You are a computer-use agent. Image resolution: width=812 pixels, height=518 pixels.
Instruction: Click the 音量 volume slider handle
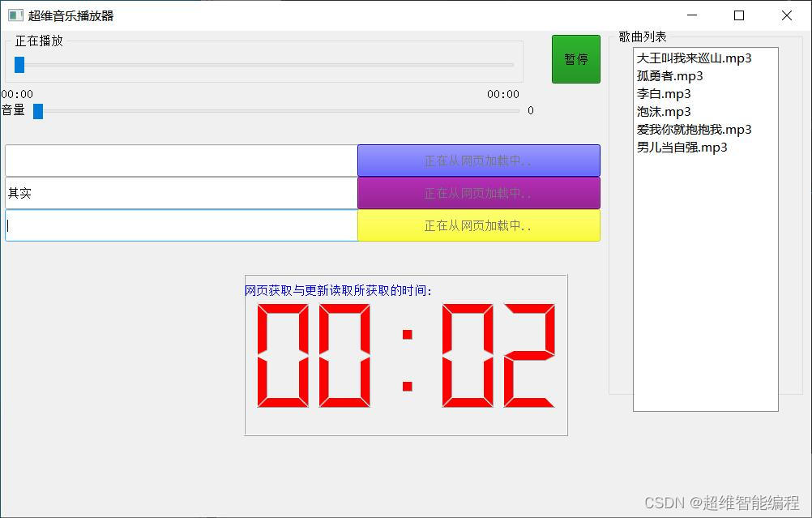click(x=38, y=111)
